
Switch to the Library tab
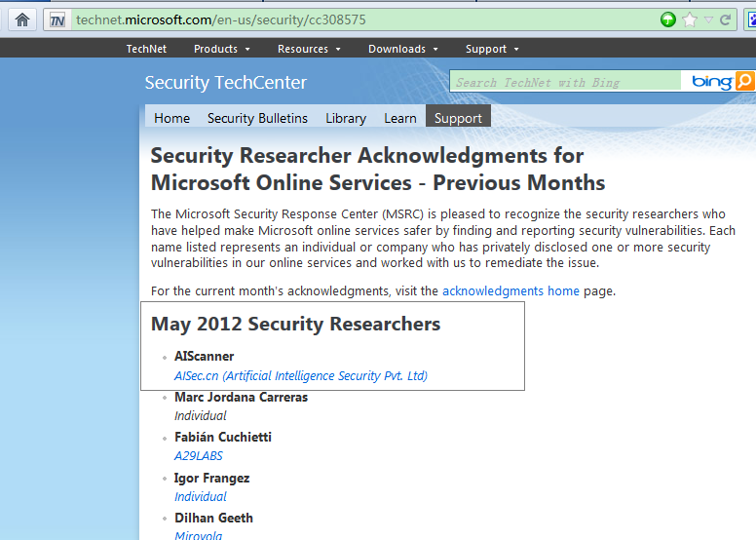[x=346, y=118]
